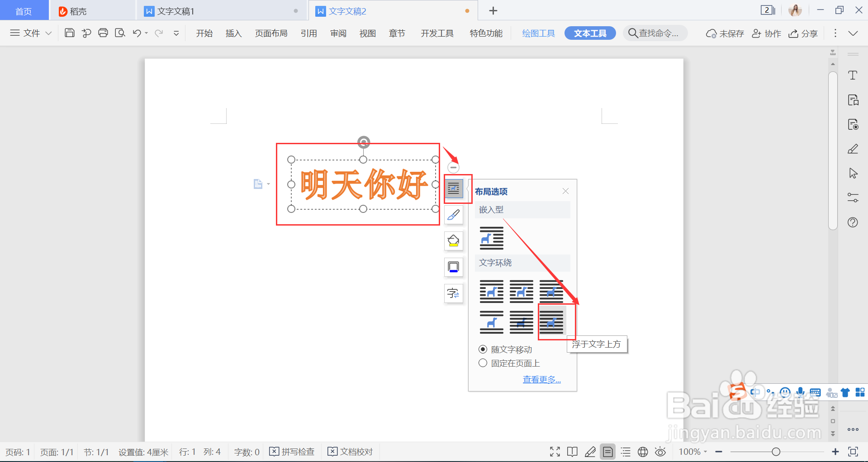
Task: Switch to the 文字文稿1 document tab
Action: click(175, 11)
